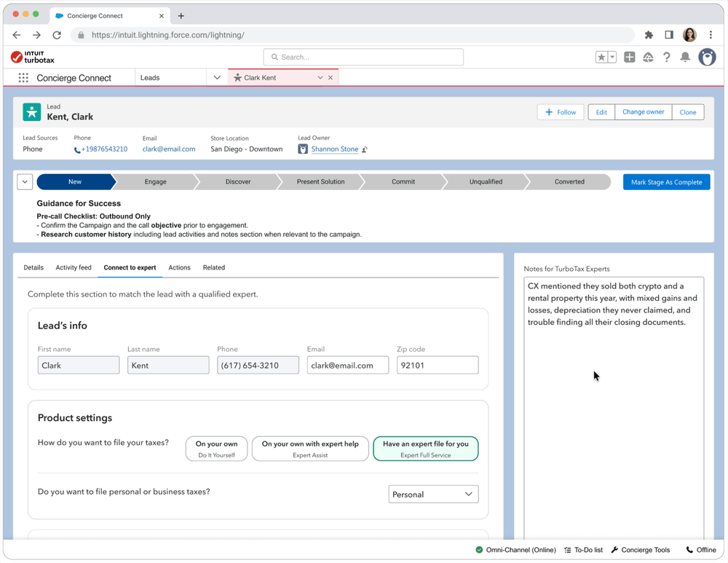Click the green Lead record star icon
Viewport: 728px width, 563px height.
pos(31,112)
